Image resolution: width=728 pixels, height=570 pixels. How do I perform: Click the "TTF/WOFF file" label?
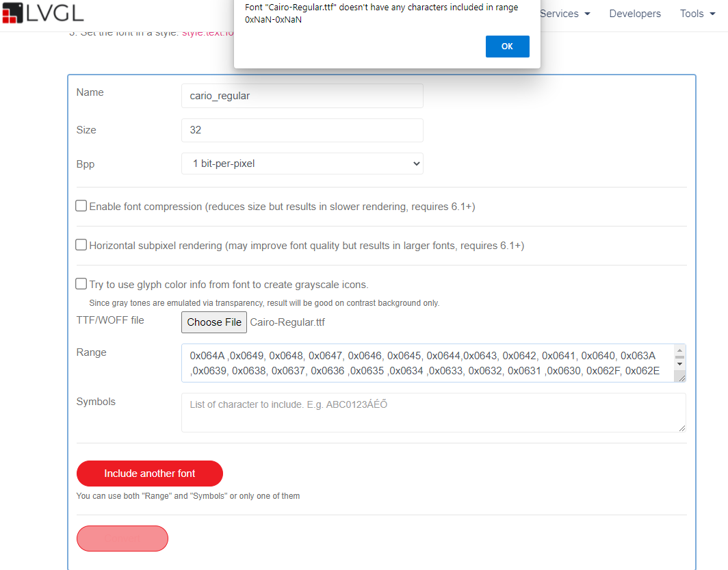(110, 320)
